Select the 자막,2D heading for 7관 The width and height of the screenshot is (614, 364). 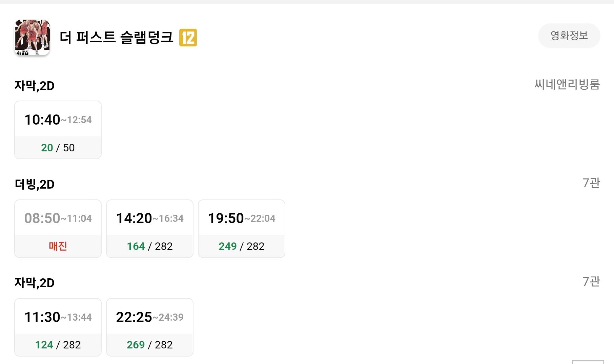[x=35, y=283]
